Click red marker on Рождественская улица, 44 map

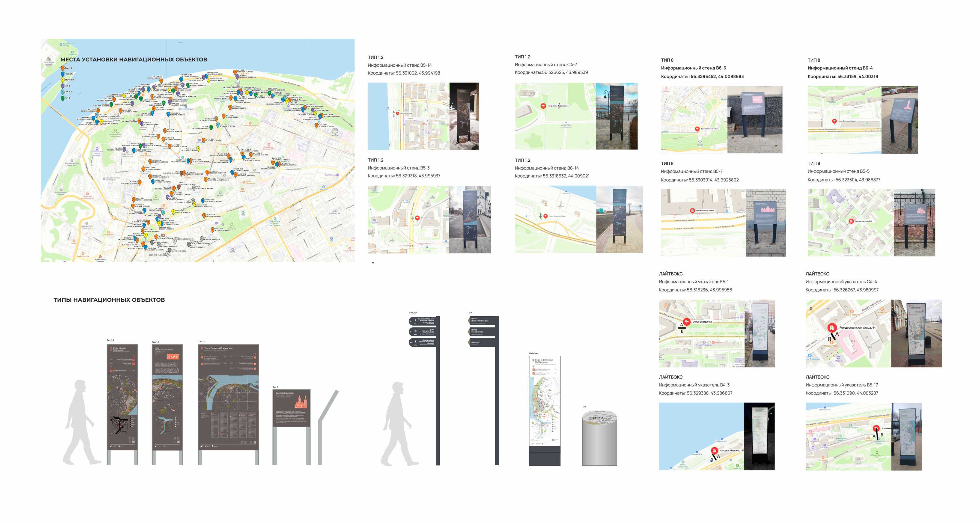(832, 327)
